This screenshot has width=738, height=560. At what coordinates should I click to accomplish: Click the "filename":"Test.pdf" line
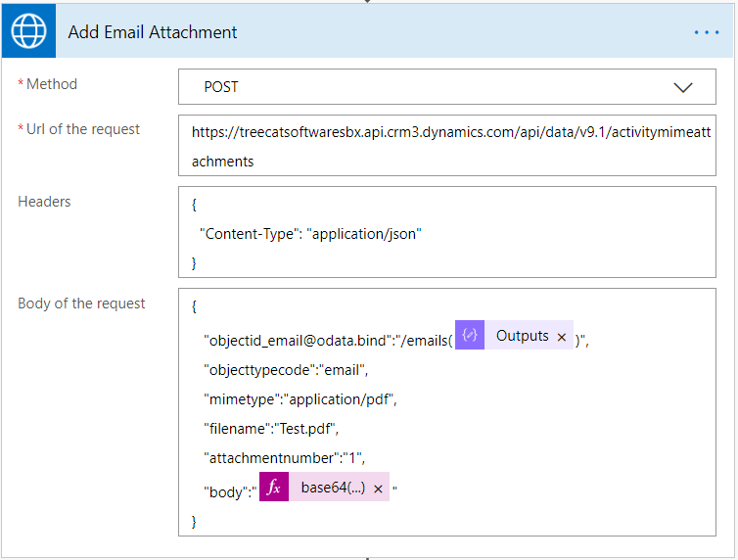(x=271, y=429)
